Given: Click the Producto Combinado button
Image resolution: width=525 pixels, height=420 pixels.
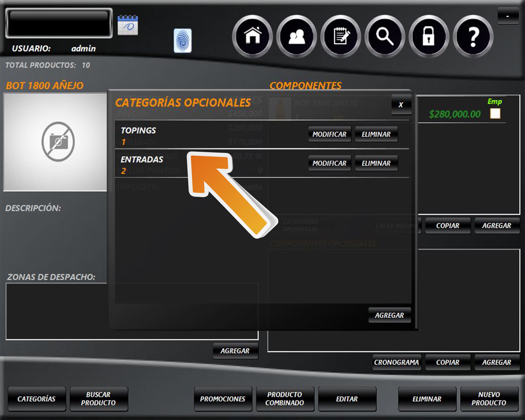Looking at the screenshot, I should pos(285,399).
